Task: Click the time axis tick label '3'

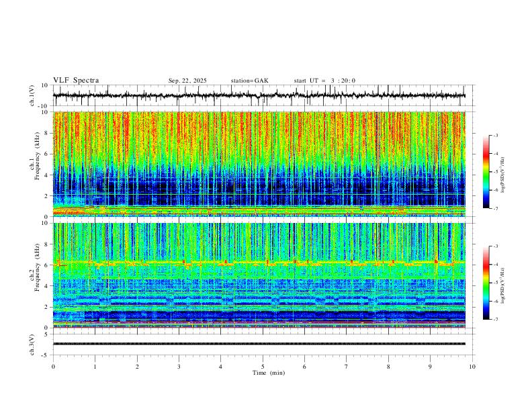Action: point(179,367)
